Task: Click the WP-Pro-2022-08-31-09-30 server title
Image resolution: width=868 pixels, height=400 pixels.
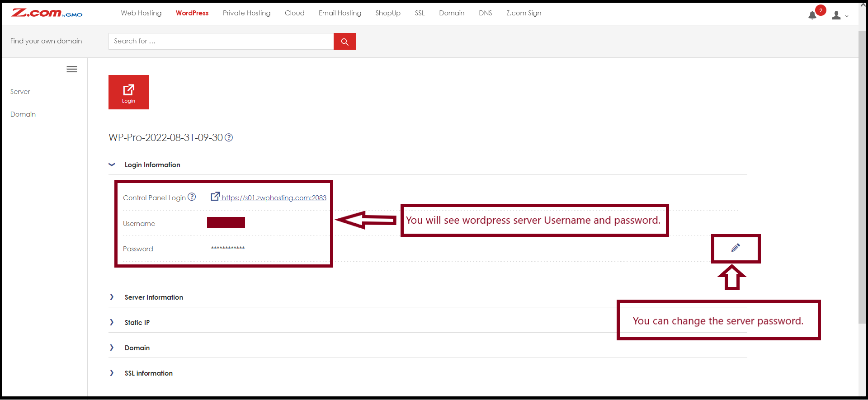Action: [166, 137]
